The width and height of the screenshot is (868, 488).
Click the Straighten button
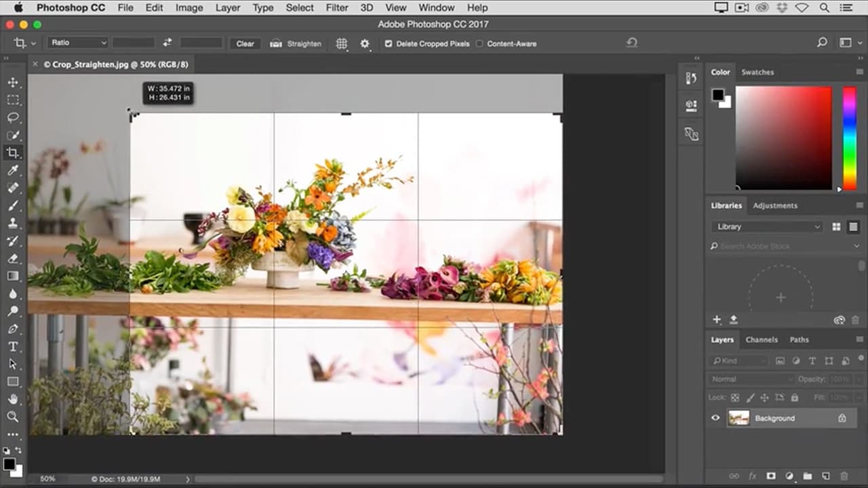point(296,43)
